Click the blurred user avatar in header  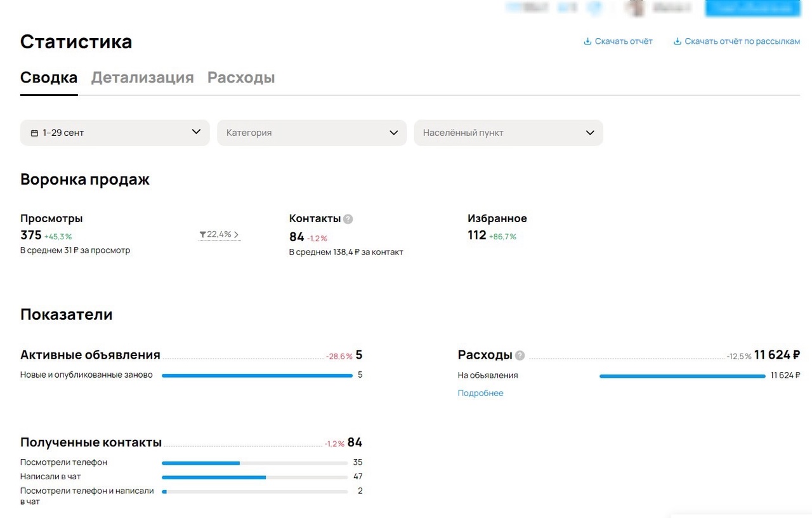[634, 8]
